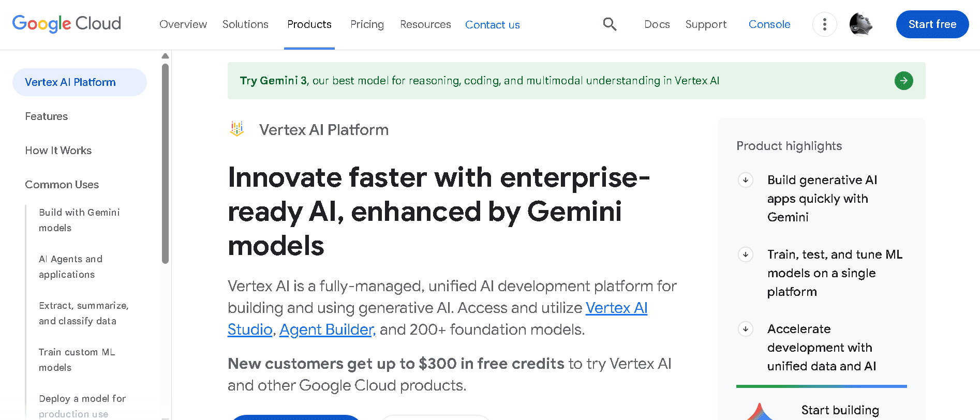Click the Google Cloud logo
Screen dimensions: 980x420
(67, 24)
